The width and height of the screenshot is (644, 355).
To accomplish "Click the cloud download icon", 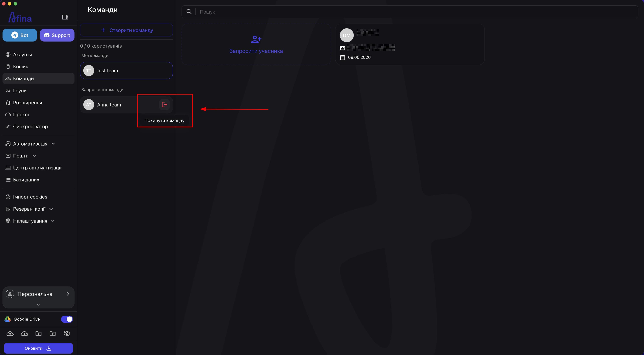I will pos(24,334).
